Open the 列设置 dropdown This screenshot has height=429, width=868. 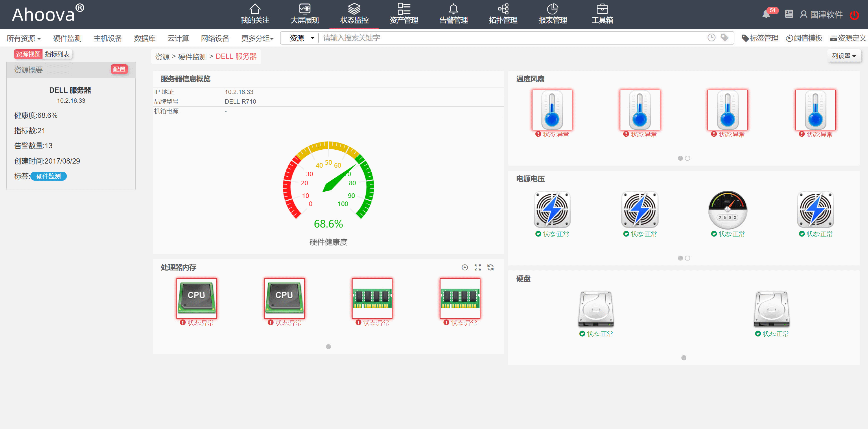click(x=844, y=56)
